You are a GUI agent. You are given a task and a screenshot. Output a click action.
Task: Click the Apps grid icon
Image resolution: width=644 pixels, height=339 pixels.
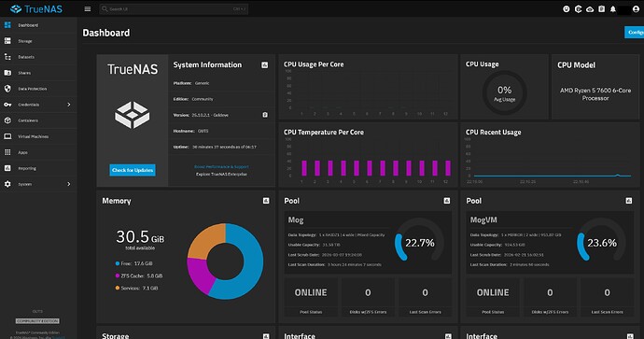7,152
